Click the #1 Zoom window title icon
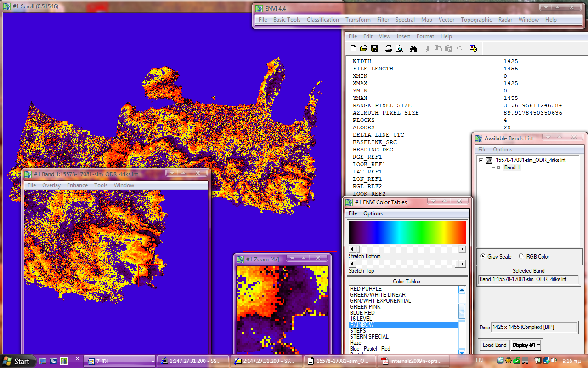The width and height of the screenshot is (588, 368). pyautogui.click(x=240, y=259)
